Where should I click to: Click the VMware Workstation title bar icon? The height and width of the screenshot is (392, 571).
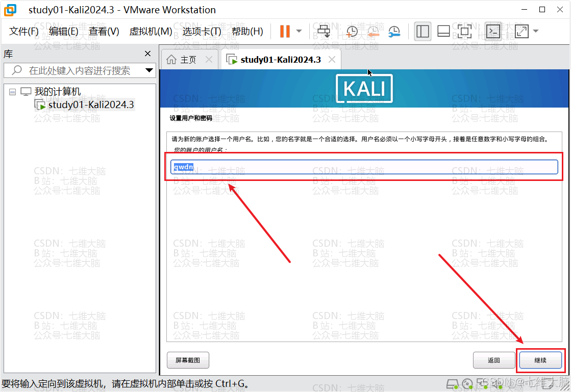coord(10,10)
